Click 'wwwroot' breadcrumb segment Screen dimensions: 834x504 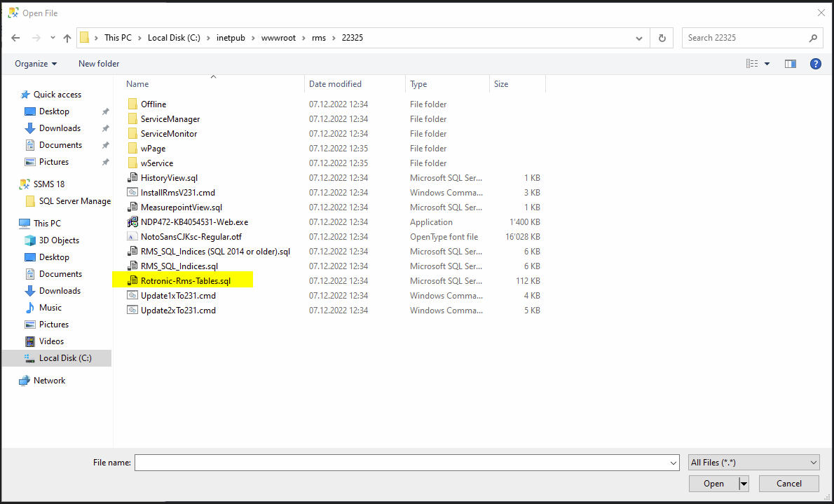coord(278,38)
